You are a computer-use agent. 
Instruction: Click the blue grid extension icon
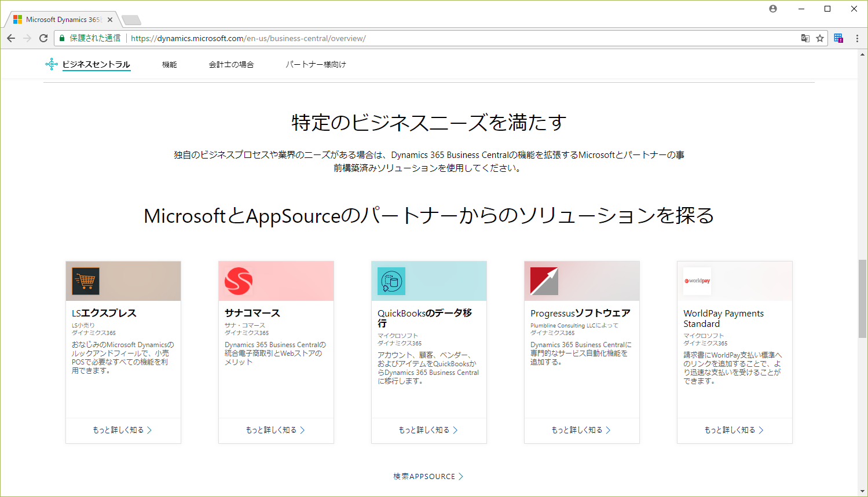[838, 38]
